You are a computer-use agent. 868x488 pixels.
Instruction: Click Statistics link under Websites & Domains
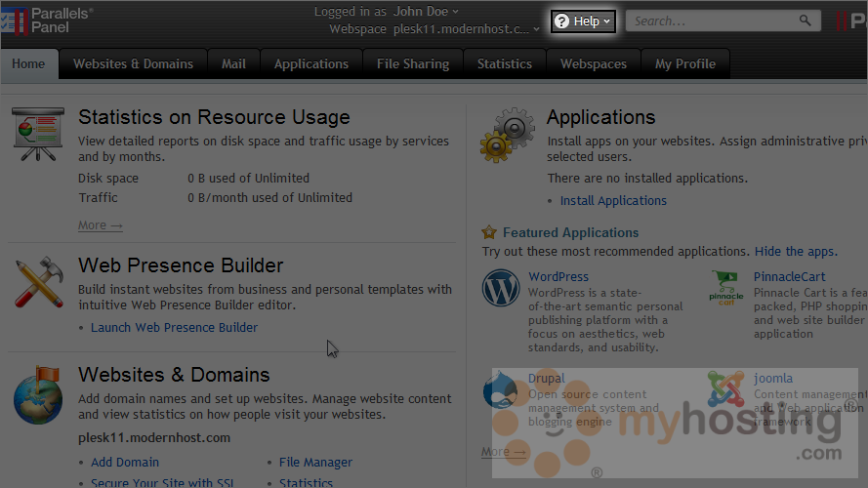point(307,482)
